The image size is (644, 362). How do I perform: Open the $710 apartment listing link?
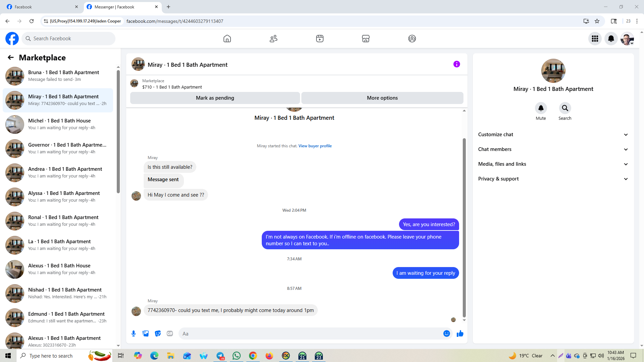pyautogui.click(x=172, y=87)
